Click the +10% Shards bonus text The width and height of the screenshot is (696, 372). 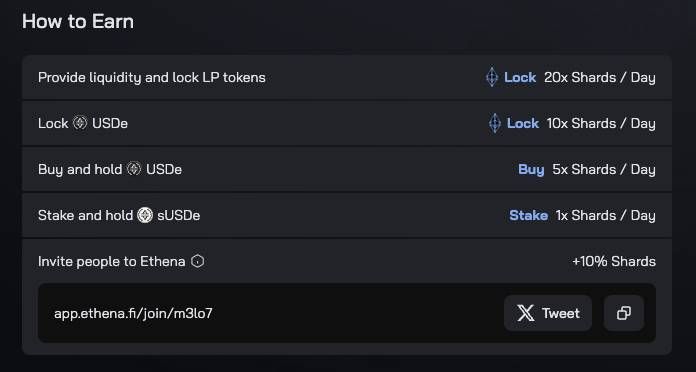(x=614, y=261)
